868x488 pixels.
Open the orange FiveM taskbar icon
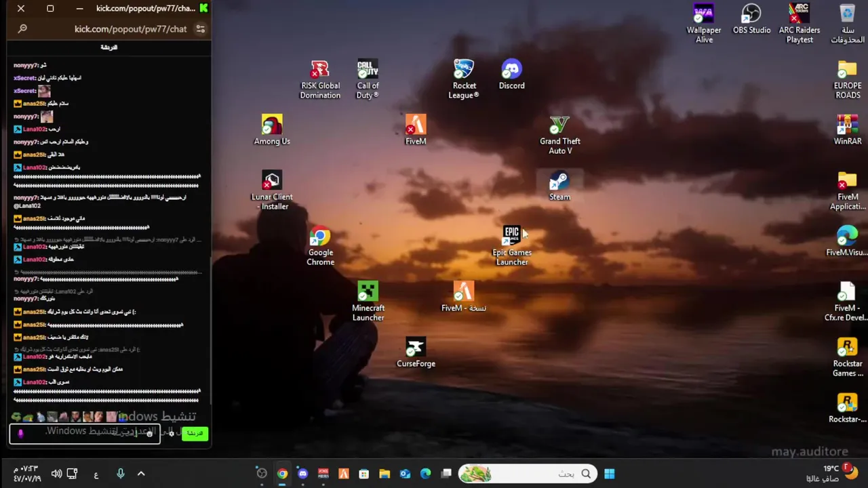click(344, 474)
